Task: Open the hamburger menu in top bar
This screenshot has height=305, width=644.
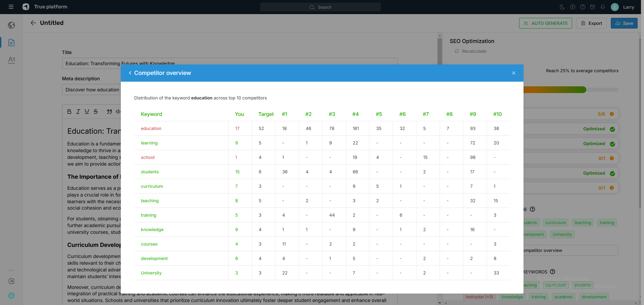Action: 11,7
